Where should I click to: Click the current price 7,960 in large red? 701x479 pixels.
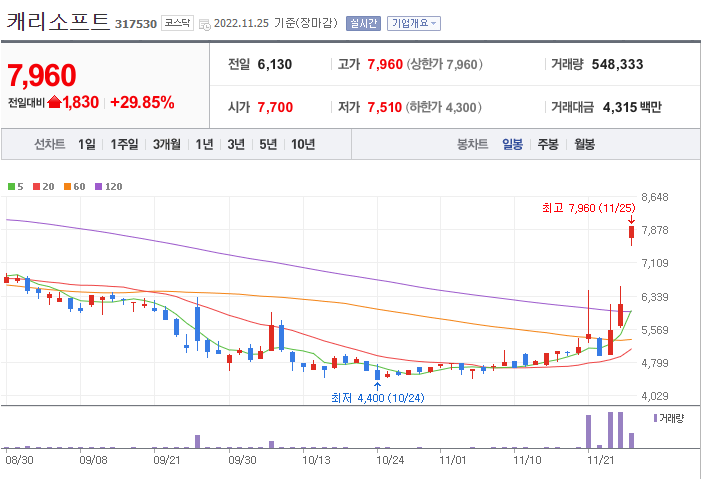[42, 75]
